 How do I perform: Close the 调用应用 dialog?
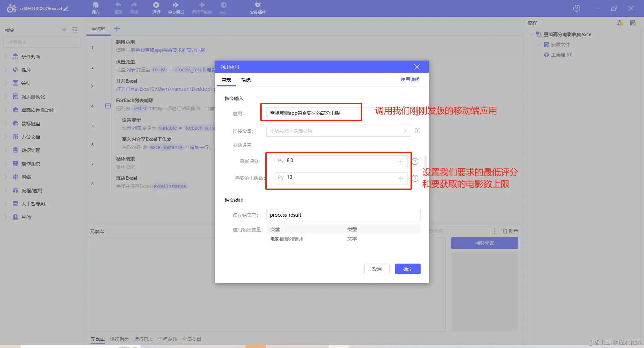[417, 67]
